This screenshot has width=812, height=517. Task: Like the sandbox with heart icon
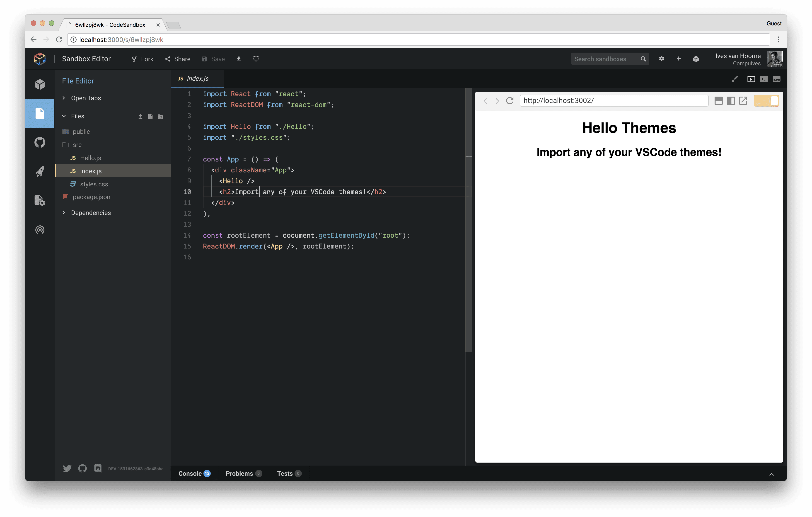click(x=256, y=59)
